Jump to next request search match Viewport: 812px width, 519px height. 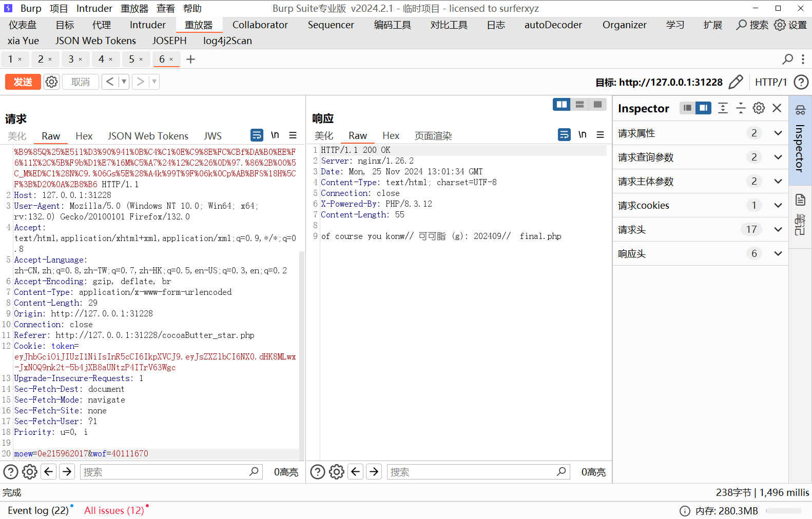coord(67,471)
